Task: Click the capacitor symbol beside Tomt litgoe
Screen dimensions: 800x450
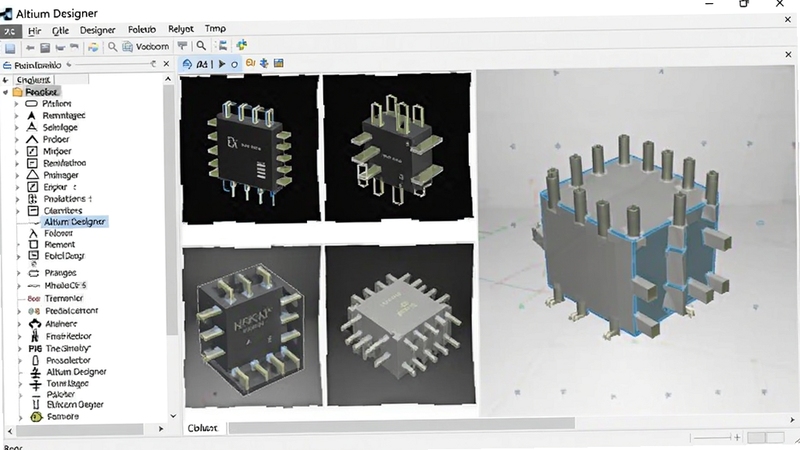Action: coord(35,383)
